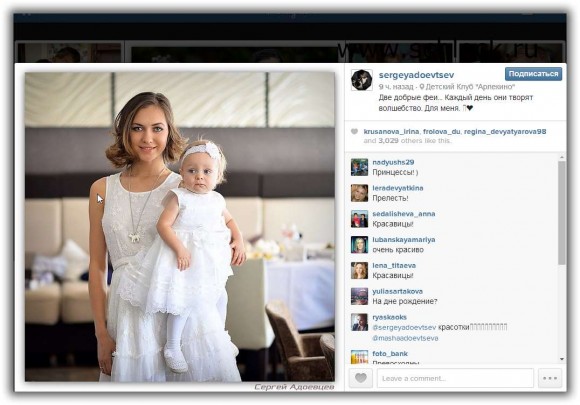The image size is (580, 405).
Task: Open yuliasartakova username link
Action: tap(397, 292)
